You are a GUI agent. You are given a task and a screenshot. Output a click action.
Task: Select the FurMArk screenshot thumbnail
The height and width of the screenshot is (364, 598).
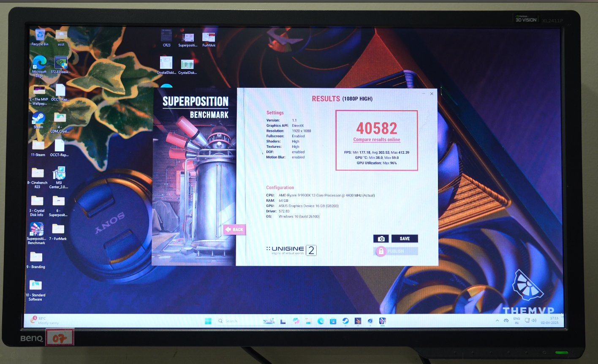tap(209, 39)
